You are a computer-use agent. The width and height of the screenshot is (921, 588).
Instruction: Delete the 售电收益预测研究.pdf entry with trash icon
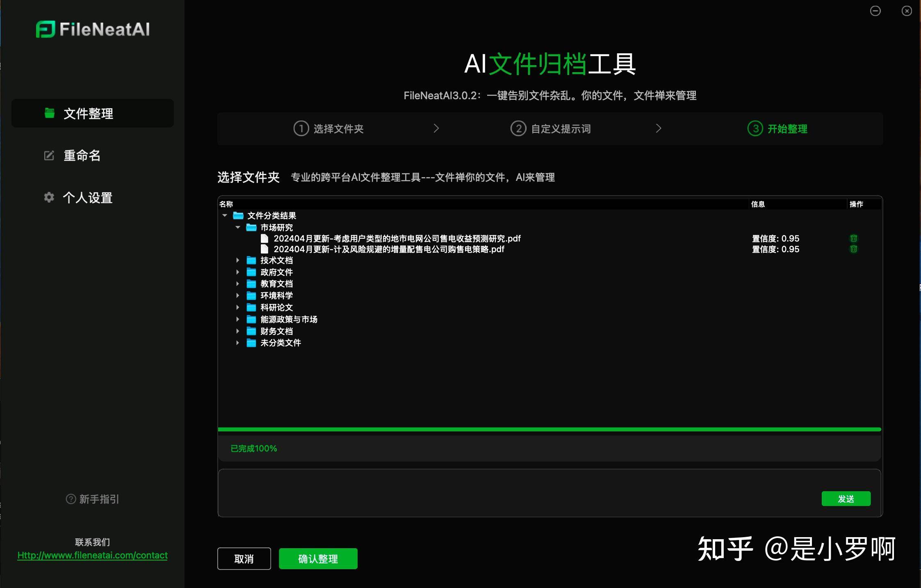(x=853, y=238)
